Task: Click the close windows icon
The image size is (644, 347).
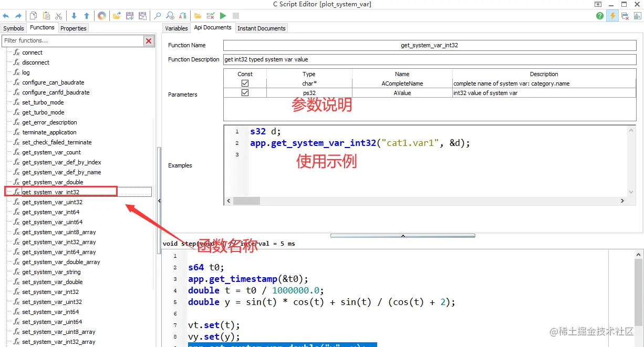Action: tap(625, 16)
